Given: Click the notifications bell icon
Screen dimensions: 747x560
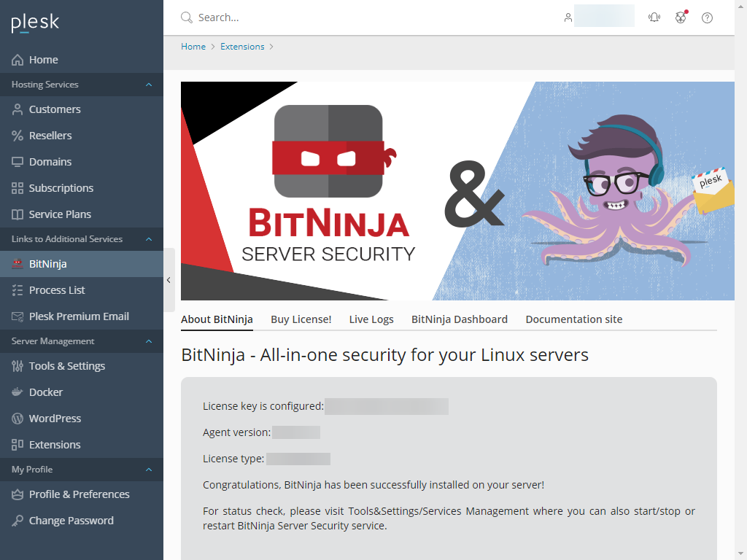Looking at the screenshot, I should [654, 17].
